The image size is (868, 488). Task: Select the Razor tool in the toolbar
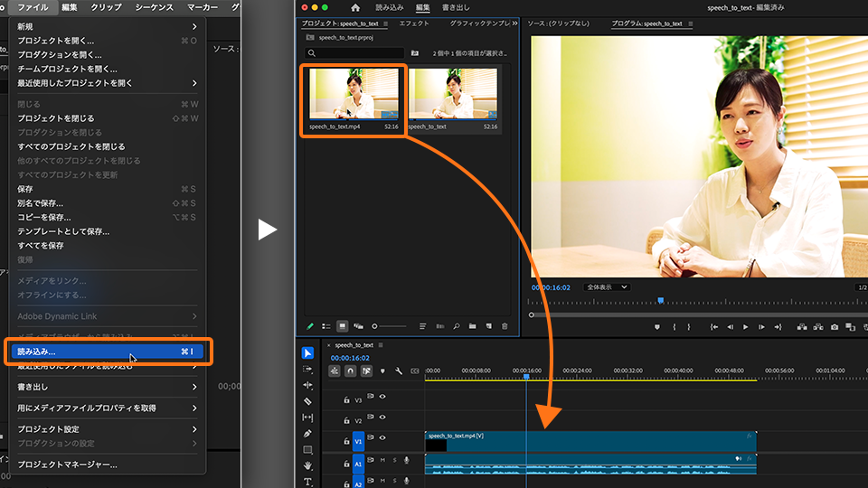[307, 400]
